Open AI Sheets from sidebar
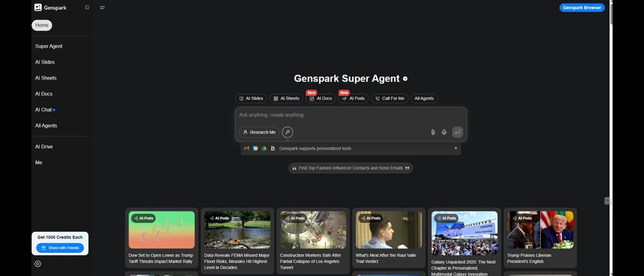The image size is (644, 276). (46, 78)
